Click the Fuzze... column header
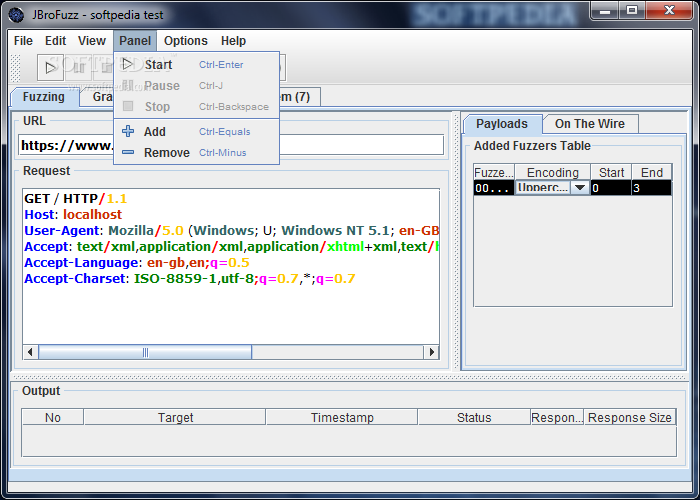Screen dimensions: 700x500 [x=494, y=172]
